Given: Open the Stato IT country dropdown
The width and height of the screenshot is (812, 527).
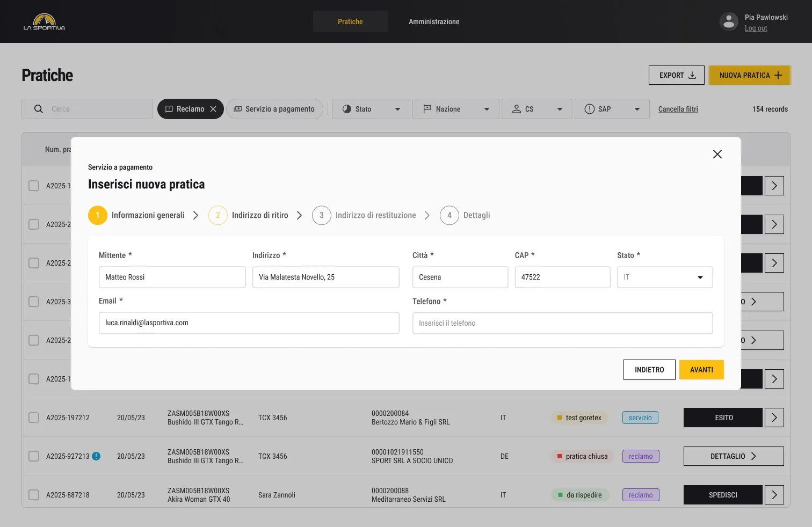Looking at the screenshot, I should pos(665,277).
